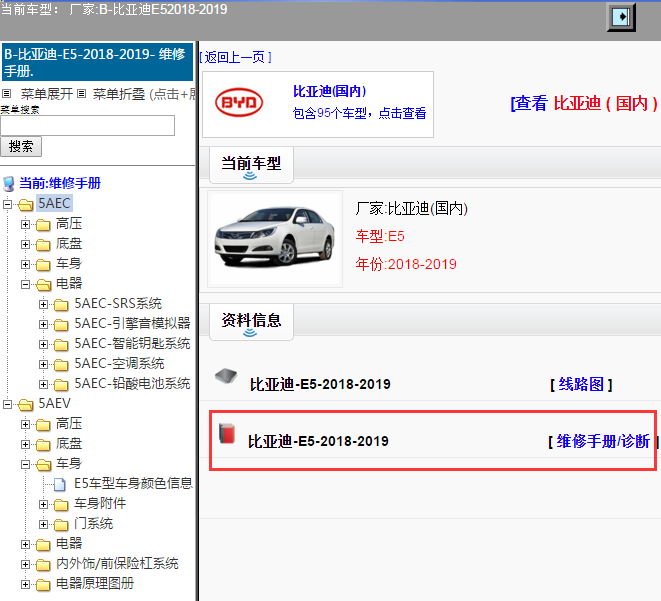Click the 返回上一页 link
The height and width of the screenshot is (601, 661).
[x=235, y=57]
